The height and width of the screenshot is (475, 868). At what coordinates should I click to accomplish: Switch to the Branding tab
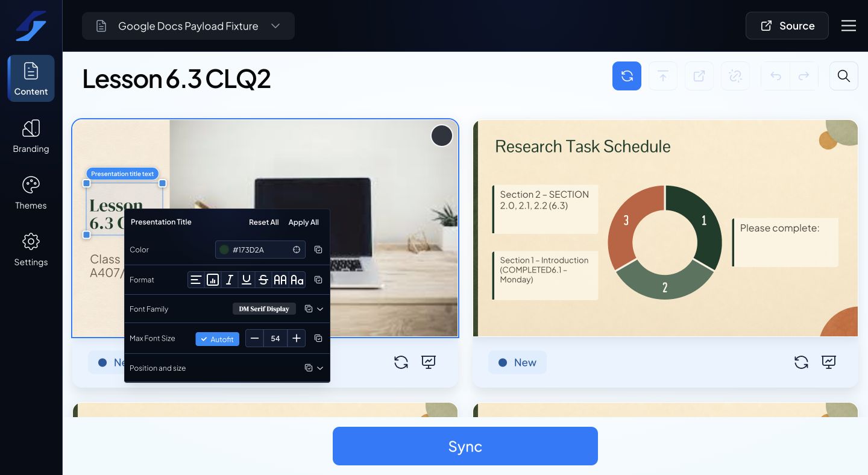[31, 136]
